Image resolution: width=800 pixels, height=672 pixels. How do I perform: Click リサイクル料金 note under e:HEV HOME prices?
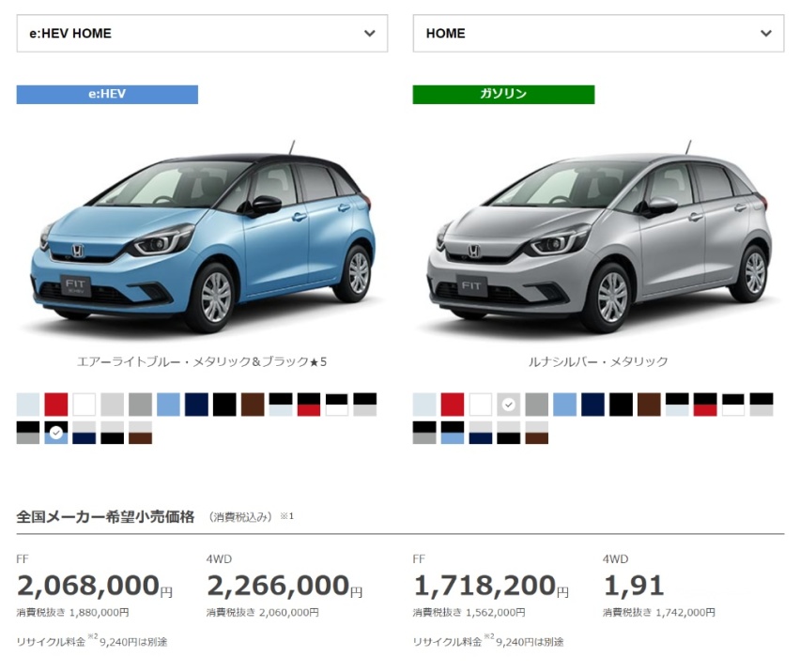click(x=92, y=641)
